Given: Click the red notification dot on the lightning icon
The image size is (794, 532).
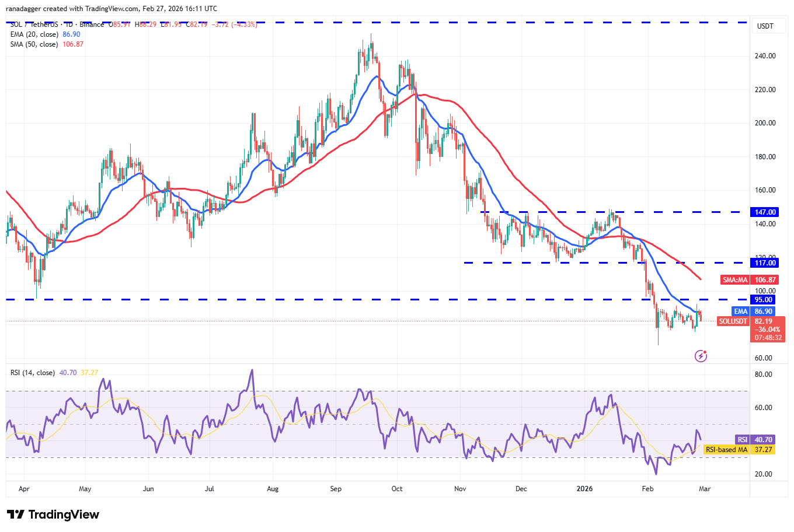Looking at the screenshot, I should click(705, 351).
